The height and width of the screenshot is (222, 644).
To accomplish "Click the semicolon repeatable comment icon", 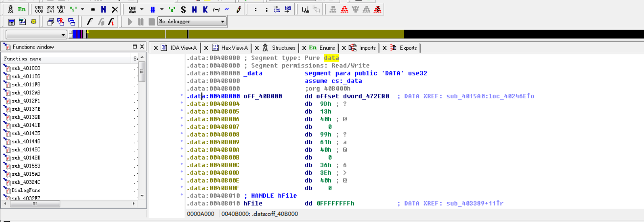I will tap(266, 10).
